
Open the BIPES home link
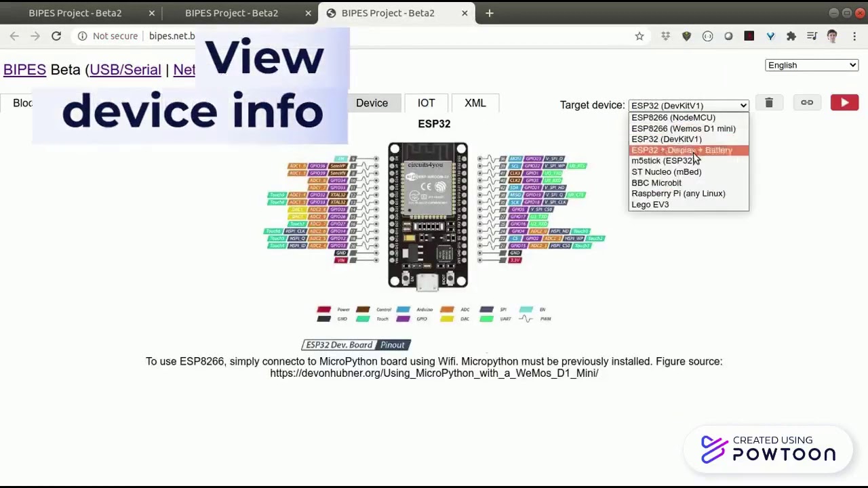pyautogui.click(x=24, y=69)
